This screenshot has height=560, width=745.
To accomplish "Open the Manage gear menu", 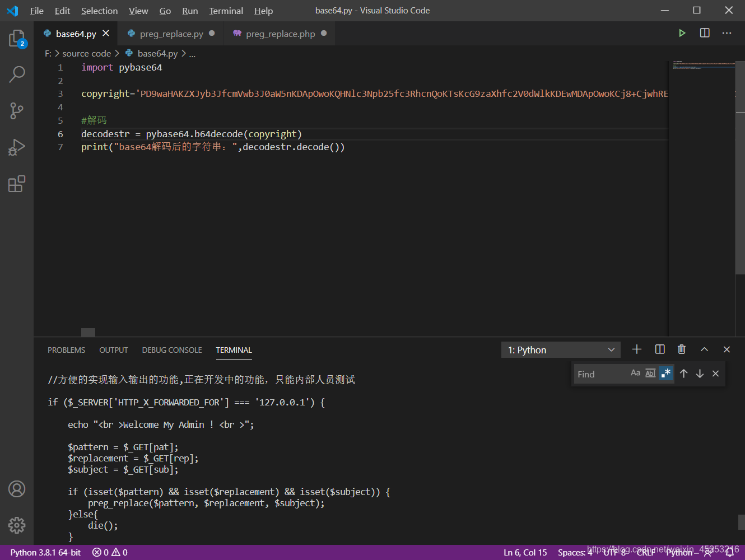I will click(x=17, y=525).
